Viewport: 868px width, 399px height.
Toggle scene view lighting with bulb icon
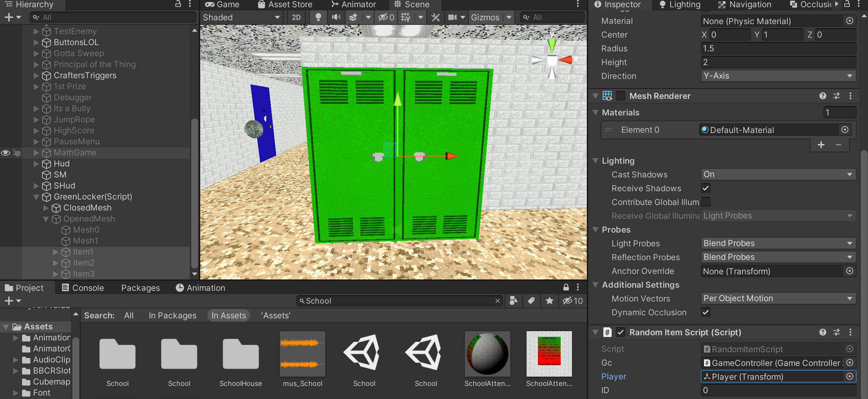[x=318, y=17]
